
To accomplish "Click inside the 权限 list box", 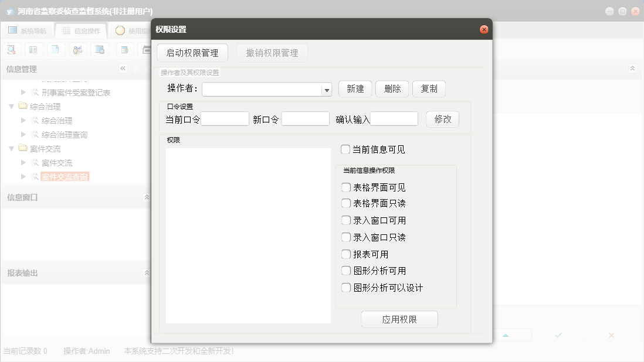I will (x=248, y=235).
